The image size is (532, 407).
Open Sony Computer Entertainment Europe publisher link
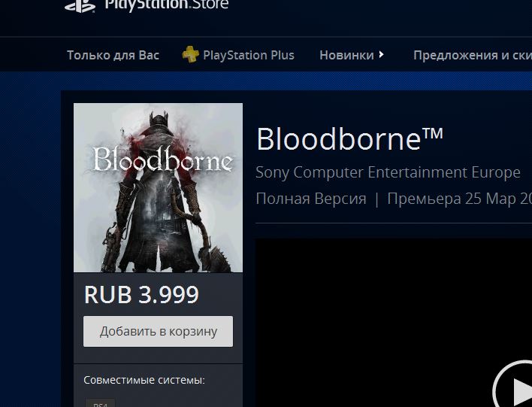point(388,172)
